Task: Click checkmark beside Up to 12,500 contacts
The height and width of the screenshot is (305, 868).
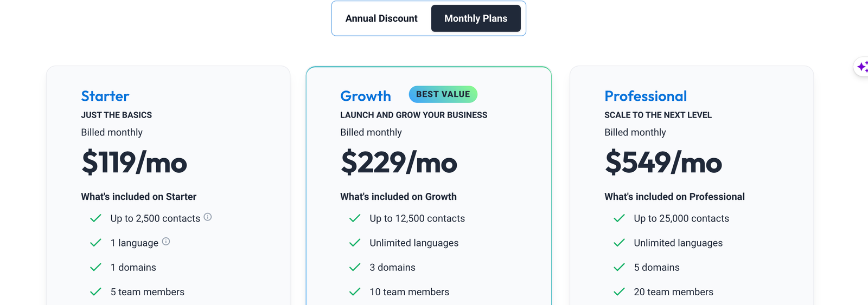Action: [355, 218]
